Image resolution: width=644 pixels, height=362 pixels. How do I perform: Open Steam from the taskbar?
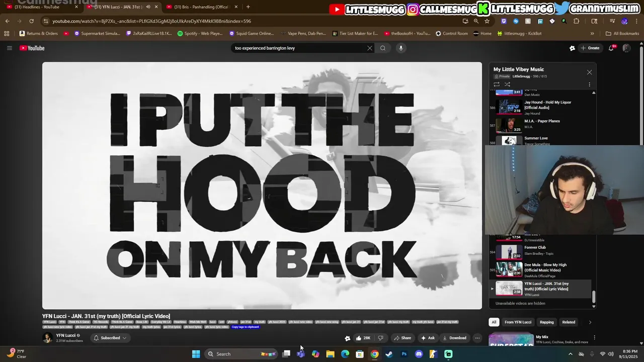click(x=389, y=354)
